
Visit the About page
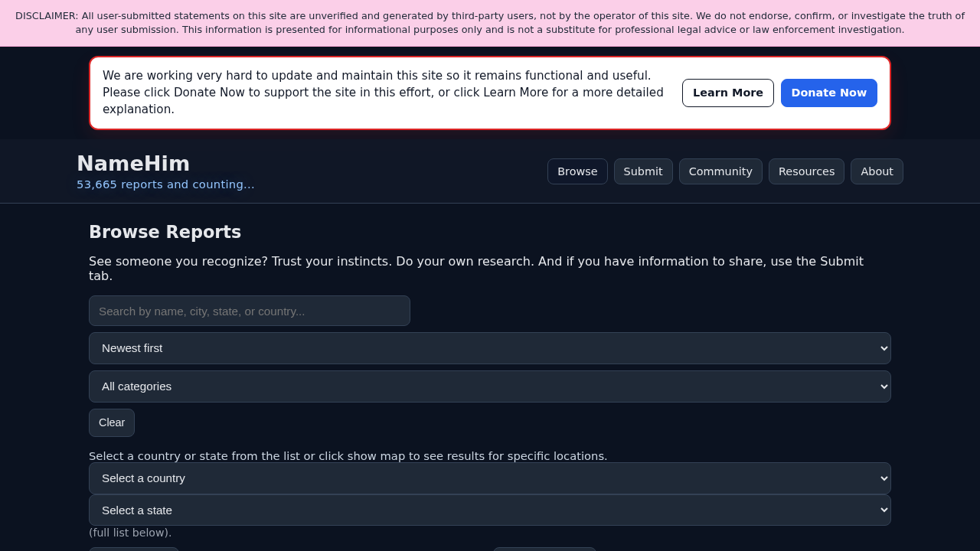point(877,171)
